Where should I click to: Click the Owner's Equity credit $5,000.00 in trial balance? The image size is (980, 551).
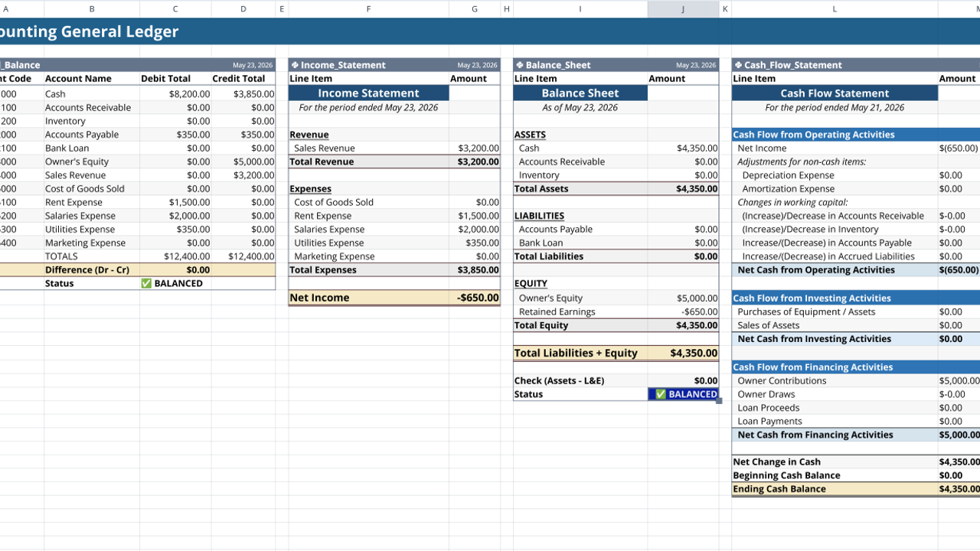[x=243, y=161]
